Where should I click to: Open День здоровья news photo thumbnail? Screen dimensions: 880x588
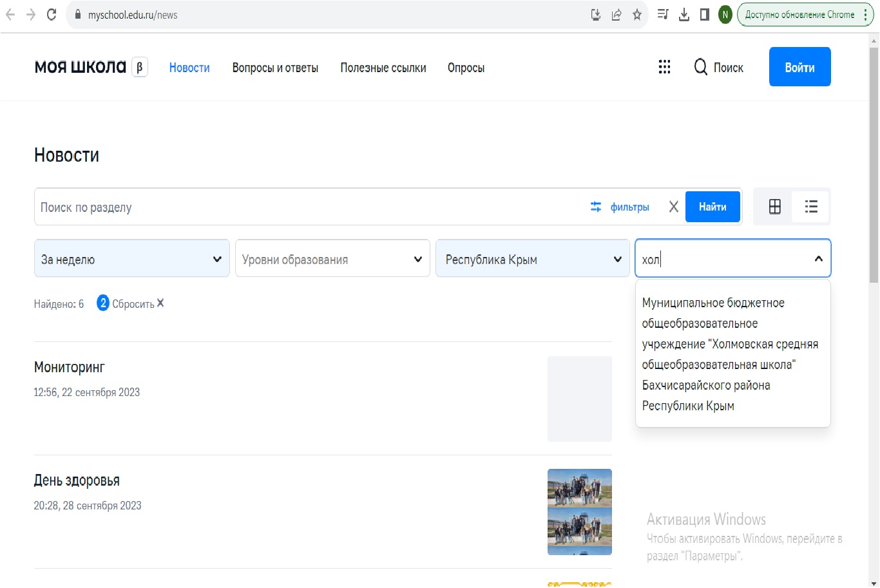pos(579,511)
